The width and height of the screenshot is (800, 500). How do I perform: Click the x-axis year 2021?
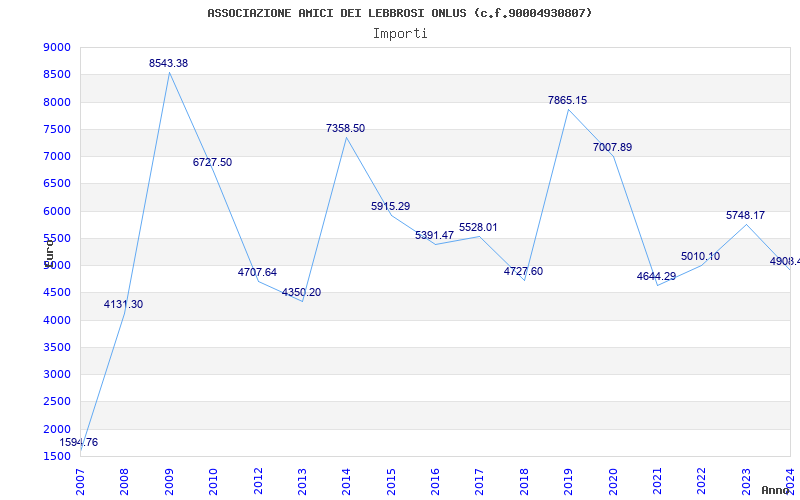(x=657, y=482)
